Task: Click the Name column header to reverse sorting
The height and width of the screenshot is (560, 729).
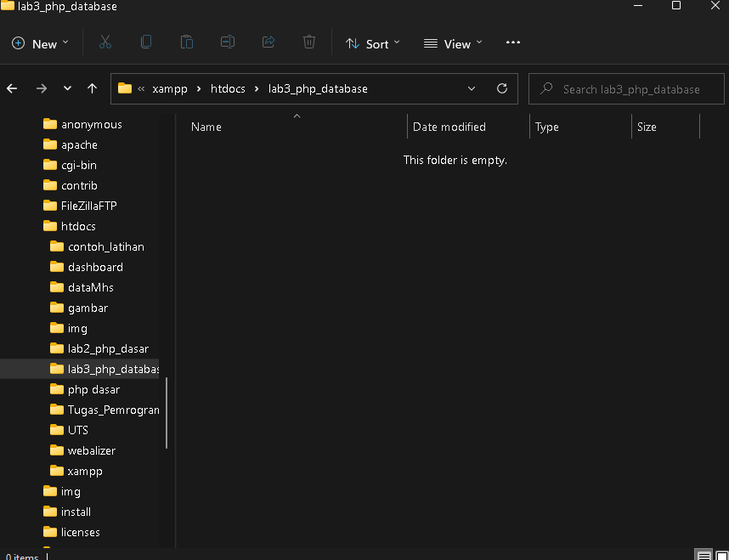Action: click(x=206, y=127)
